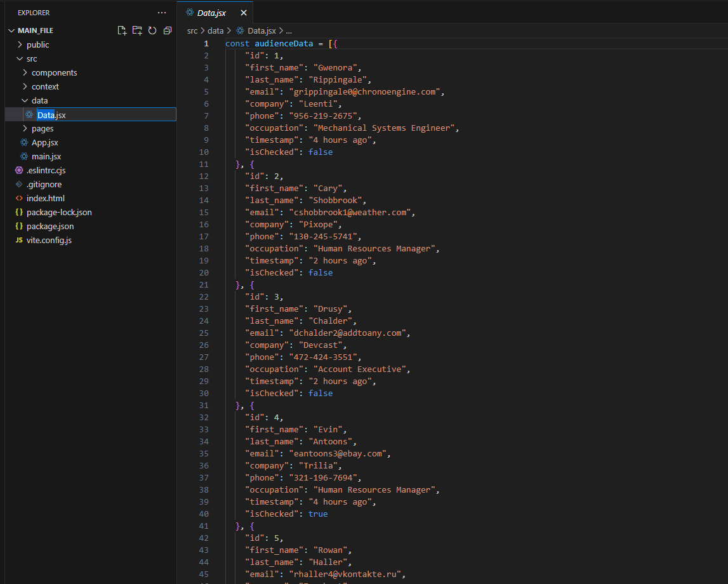
Task: Click line number 21 in the gutter
Action: pyautogui.click(x=204, y=284)
